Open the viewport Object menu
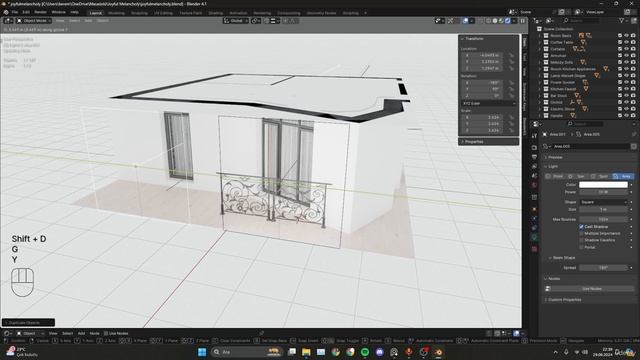Viewport: 640px width, 360px height. point(103,20)
